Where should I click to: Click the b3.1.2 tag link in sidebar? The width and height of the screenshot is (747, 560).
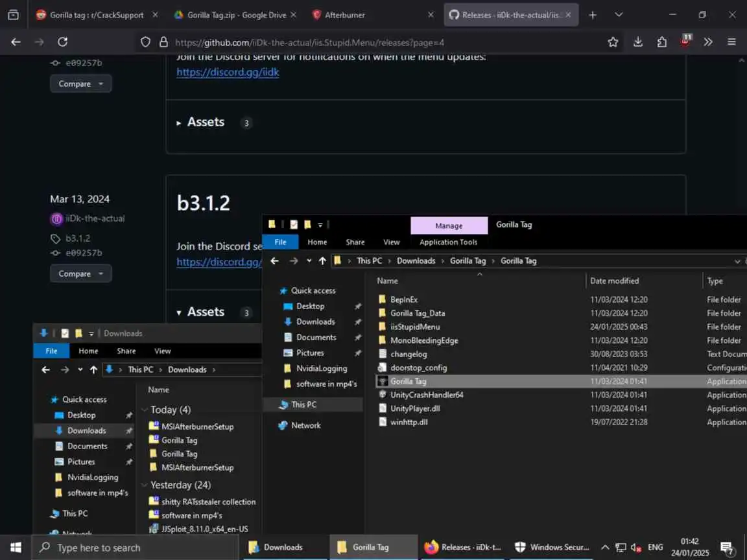point(78,238)
